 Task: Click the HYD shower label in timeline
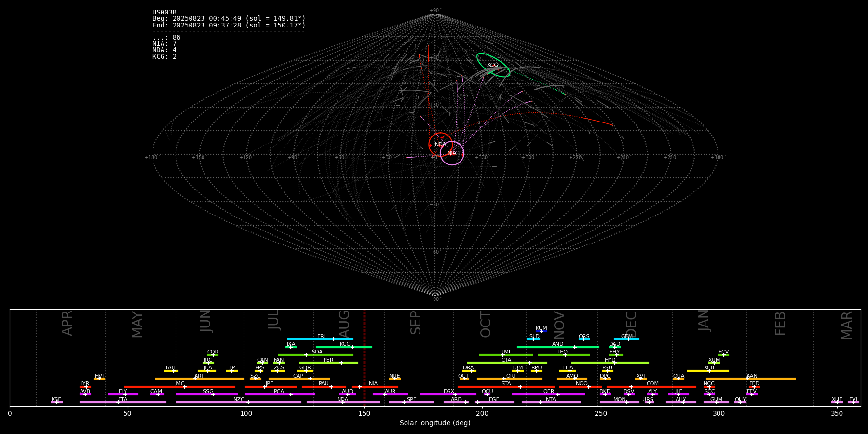coord(610,360)
